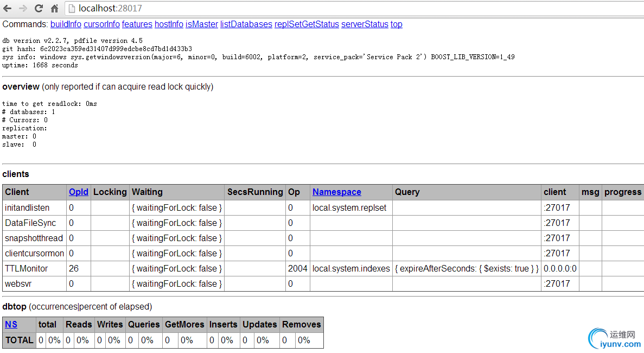This screenshot has width=644, height=353.
Task: Click the dbtop section heading
Action: point(14,306)
